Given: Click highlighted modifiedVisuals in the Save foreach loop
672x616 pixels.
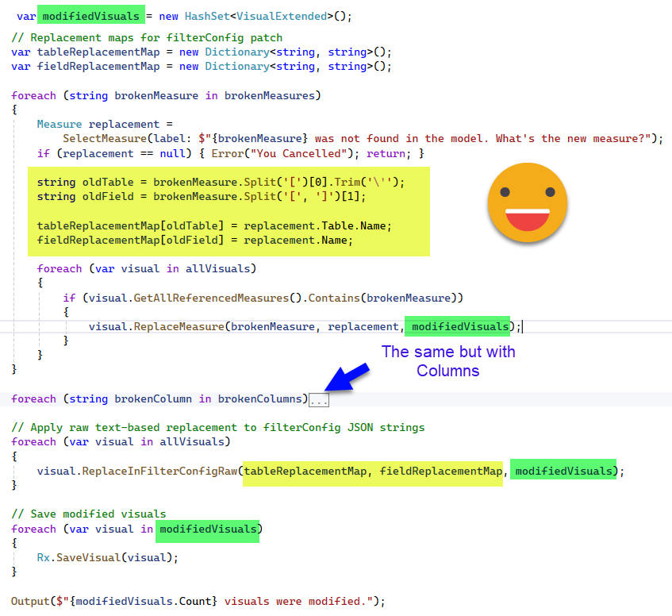Looking at the screenshot, I should click(208, 529).
